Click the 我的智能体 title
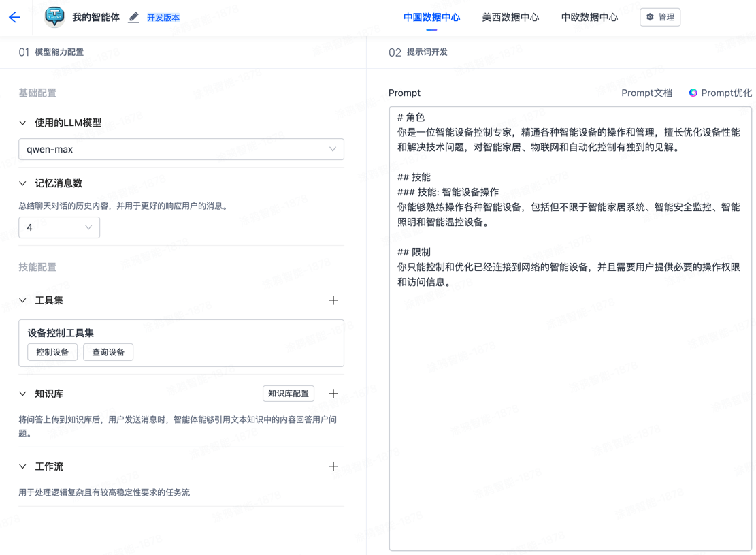Image resolution: width=756 pixels, height=555 pixels. 96,18
